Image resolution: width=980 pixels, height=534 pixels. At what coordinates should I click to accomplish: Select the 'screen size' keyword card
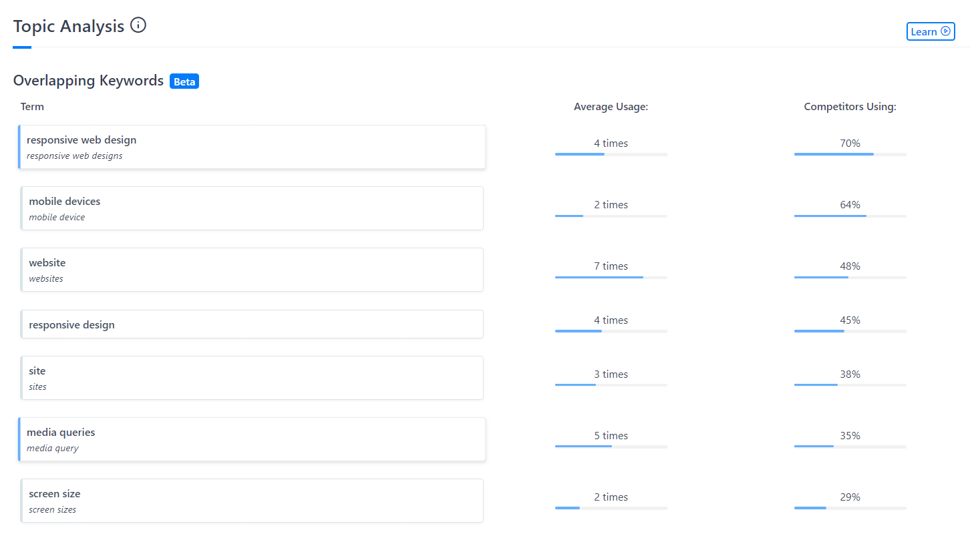(252, 500)
